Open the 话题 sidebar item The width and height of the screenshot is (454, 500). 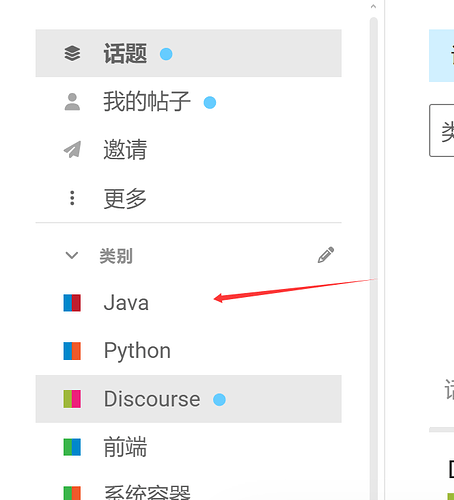pos(189,53)
